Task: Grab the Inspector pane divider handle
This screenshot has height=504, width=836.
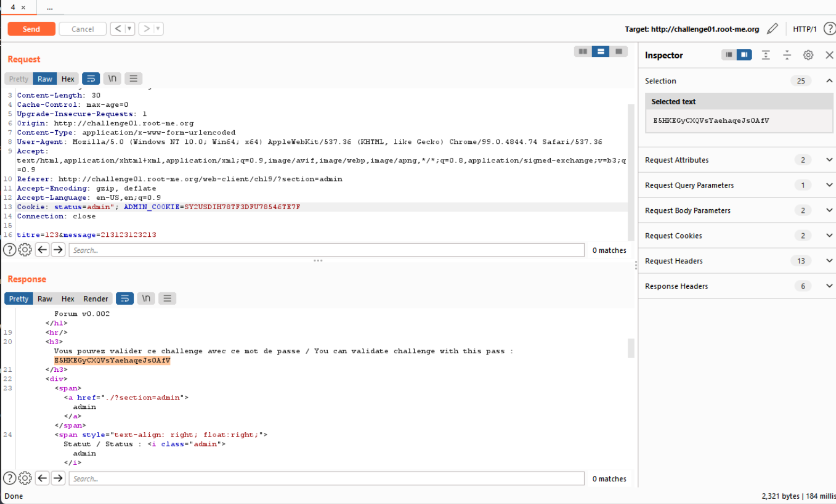Action: tap(636, 265)
